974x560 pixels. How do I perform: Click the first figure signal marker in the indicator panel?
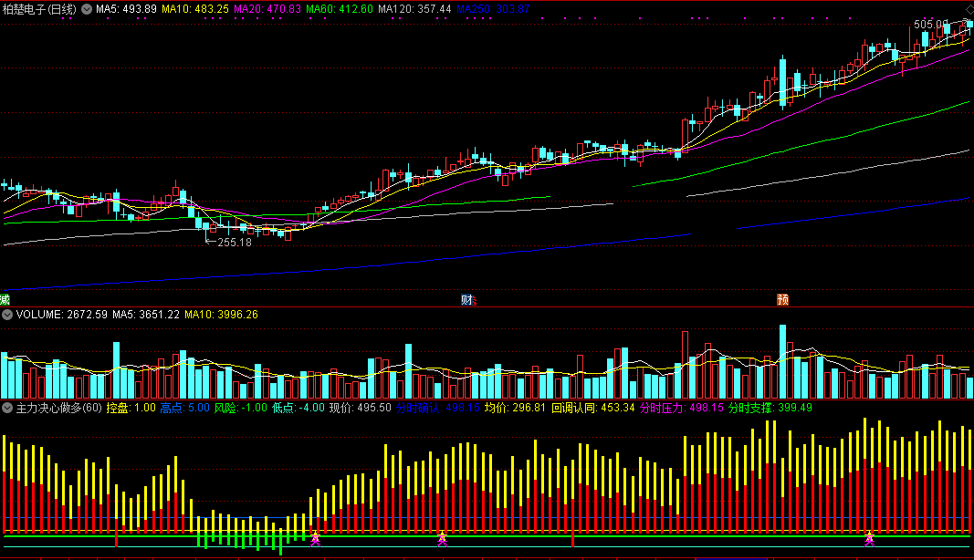316,538
